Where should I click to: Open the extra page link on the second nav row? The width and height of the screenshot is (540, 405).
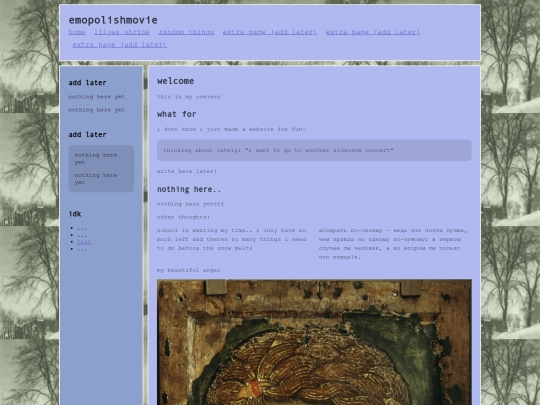pyautogui.click(x=120, y=45)
